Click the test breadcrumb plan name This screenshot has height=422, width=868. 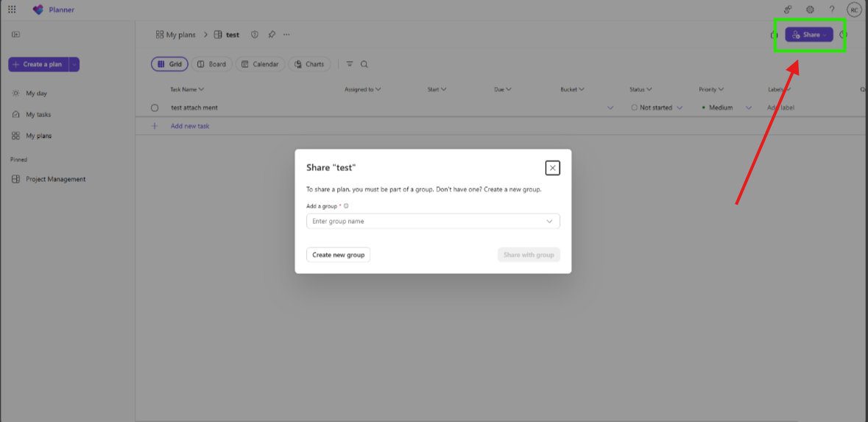[233, 35]
